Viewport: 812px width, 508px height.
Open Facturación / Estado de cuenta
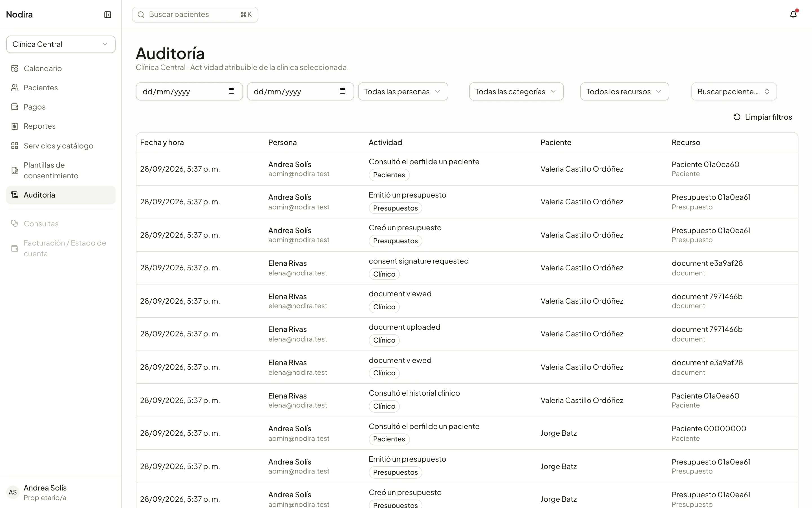(61, 248)
